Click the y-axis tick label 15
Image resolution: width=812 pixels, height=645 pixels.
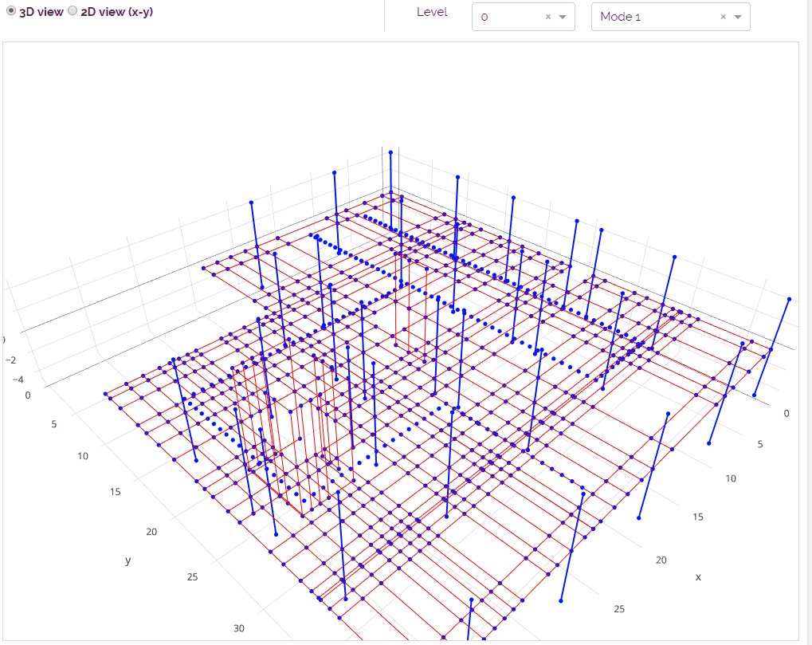point(115,492)
